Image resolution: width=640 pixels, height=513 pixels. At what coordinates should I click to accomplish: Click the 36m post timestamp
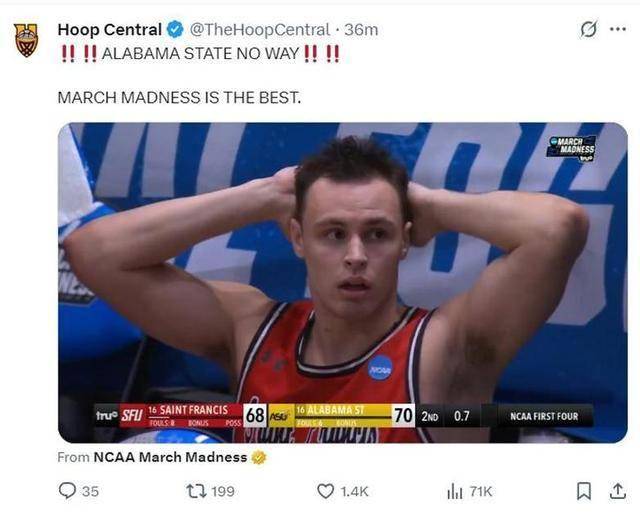coord(364,29)
